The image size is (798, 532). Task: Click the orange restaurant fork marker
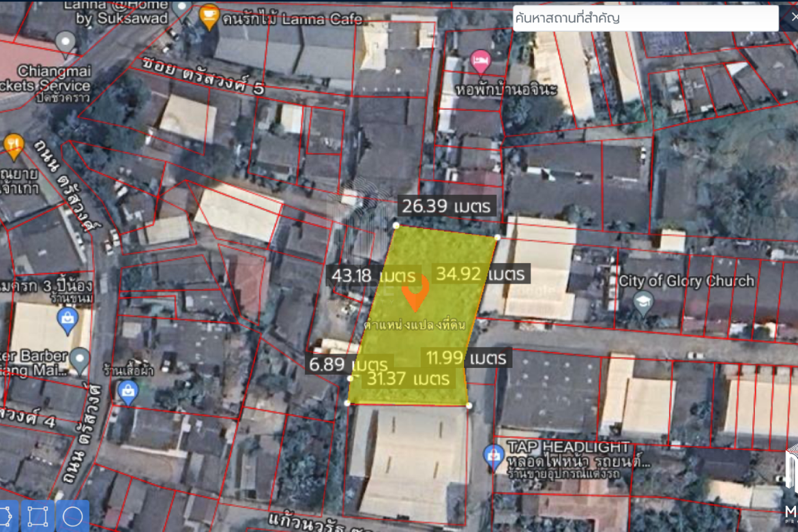point(13,145)
